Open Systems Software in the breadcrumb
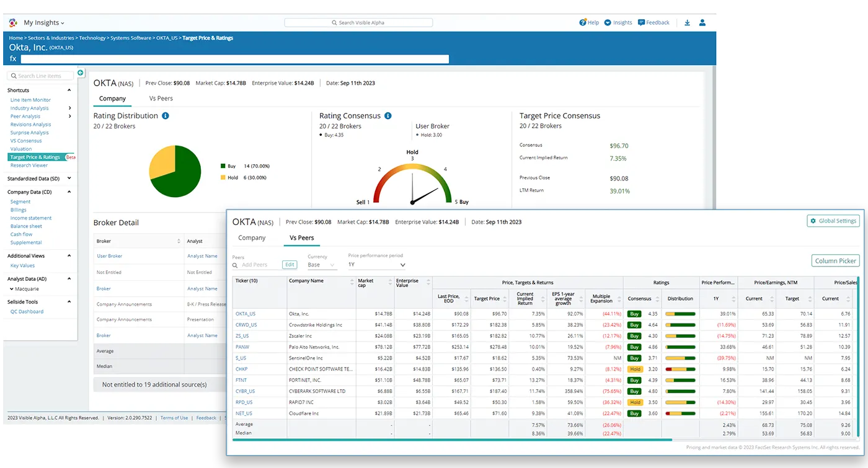Screen dimensions: 868x468 (131, 38)
